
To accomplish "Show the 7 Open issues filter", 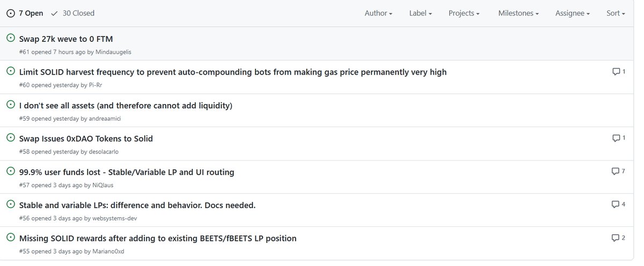I will [x=25, y=13].
